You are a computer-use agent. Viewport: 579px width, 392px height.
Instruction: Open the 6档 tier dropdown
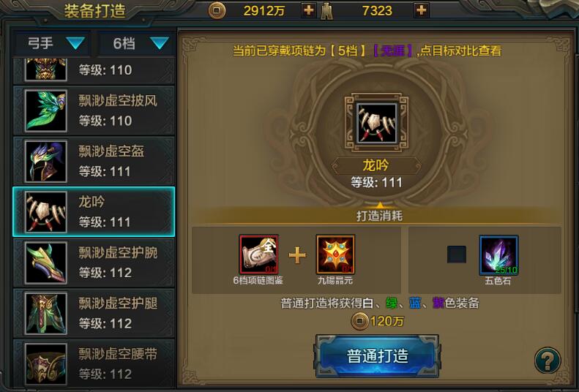pos(137,43)
